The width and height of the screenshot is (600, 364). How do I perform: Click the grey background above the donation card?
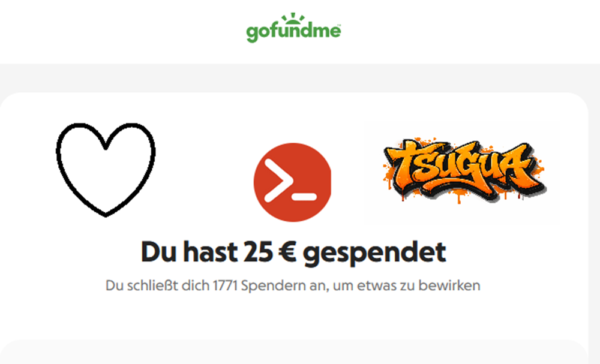click(x=300, y=78)
